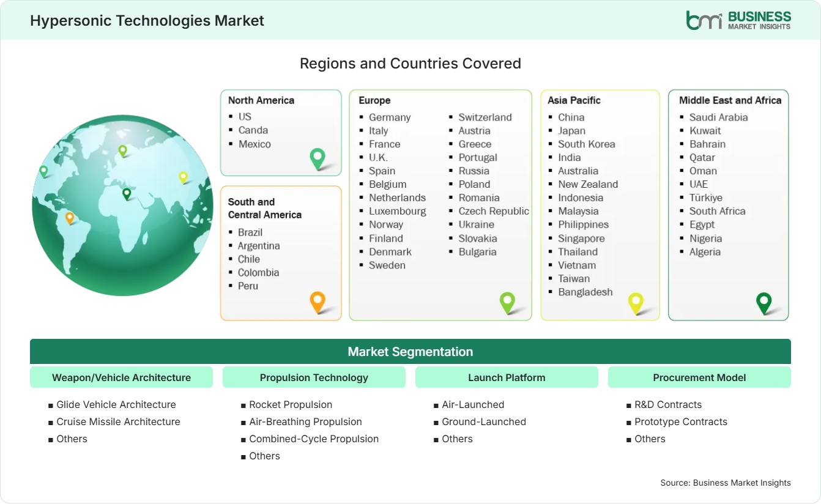Viewport: 821px width, 504px height.
Task: Click the yellow pin in Asia Pacific card
Action: click(636, 303)
